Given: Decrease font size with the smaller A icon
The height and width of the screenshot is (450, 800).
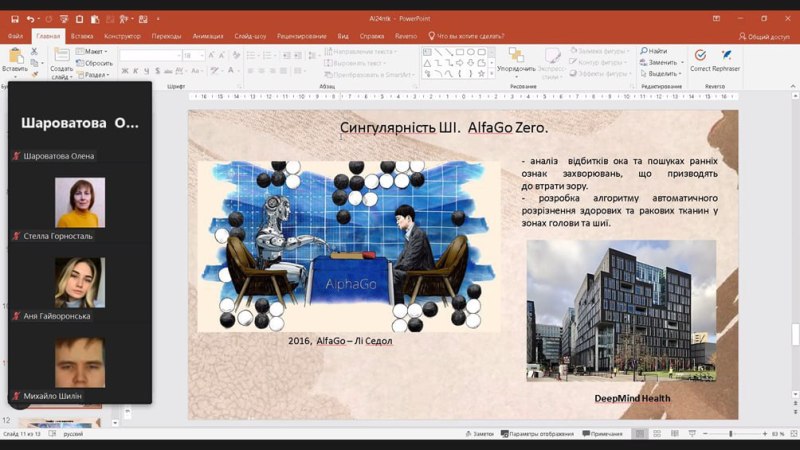Looking at the screenshot, I should pos(222,55).
